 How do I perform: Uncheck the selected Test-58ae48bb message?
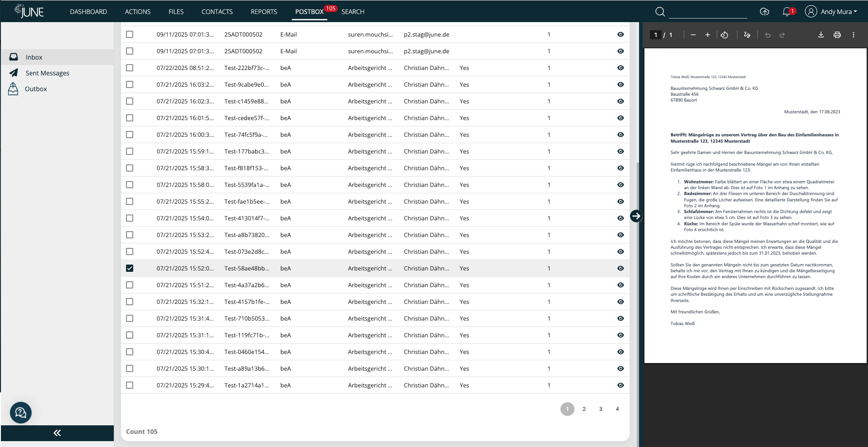[x=130, y=268]
